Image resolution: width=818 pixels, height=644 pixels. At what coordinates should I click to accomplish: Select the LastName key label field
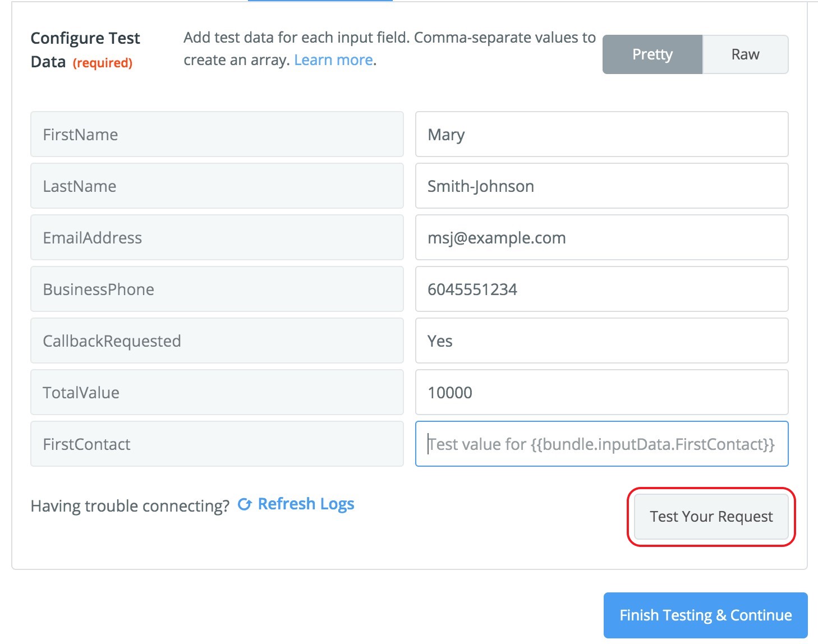217,186
